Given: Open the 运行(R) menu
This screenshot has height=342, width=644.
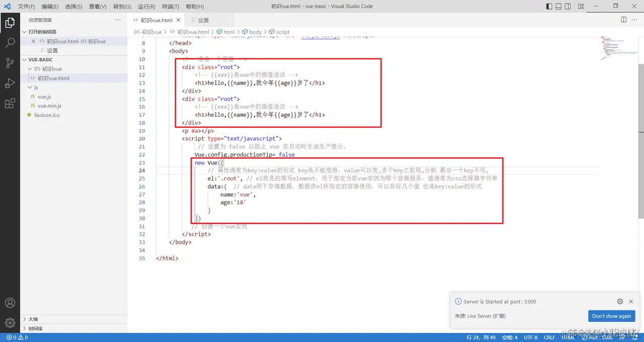Looking at the screenshot, I should point(146,7).
